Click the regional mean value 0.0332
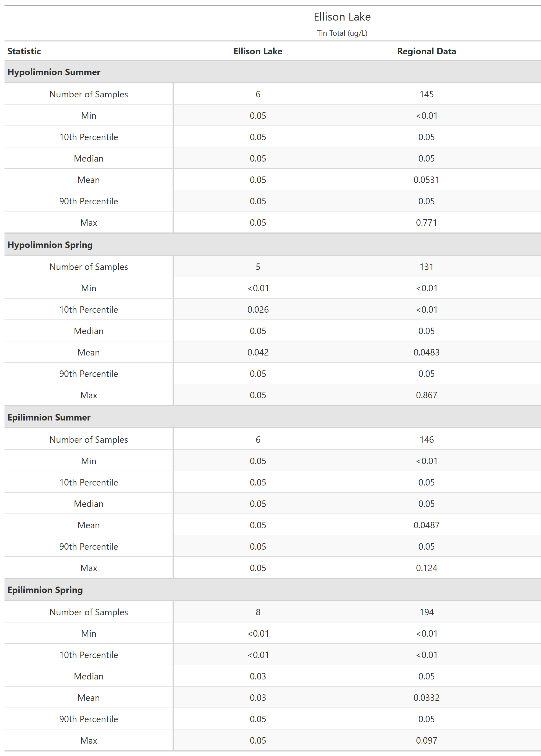Image resolution: width=541 pixels, height=756 pixels. coord(426,698)
